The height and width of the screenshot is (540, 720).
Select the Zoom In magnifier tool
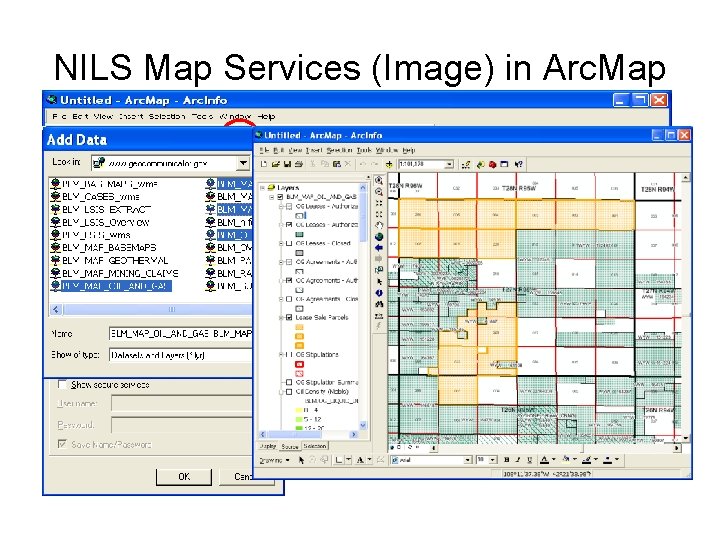pos(379,180)
